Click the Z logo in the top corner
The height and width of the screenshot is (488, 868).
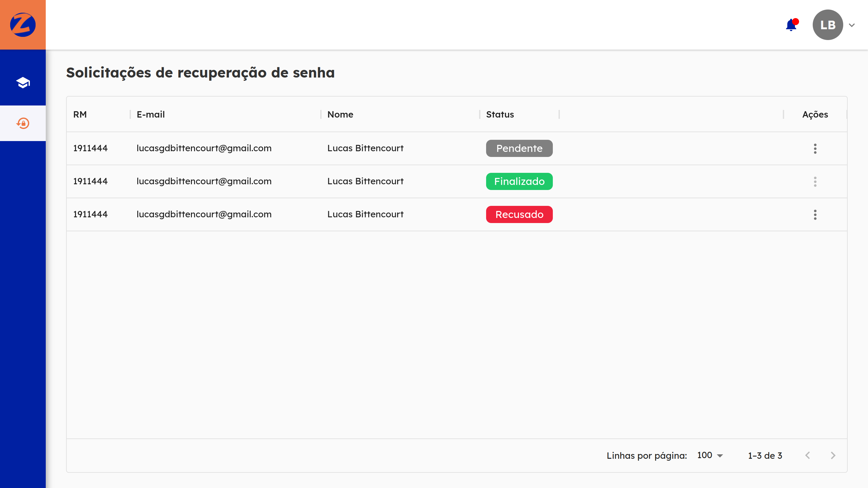(x=23, y=24)
